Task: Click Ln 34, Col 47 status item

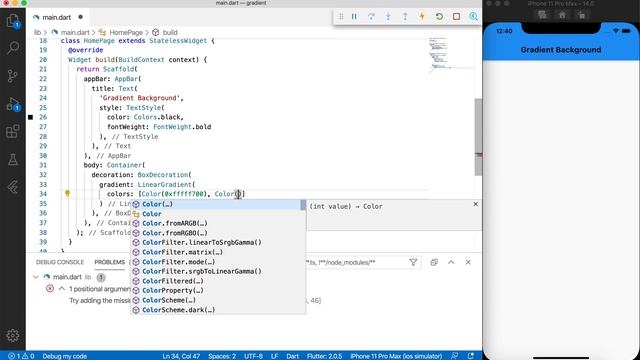Action: pyautogui.click(x=181, y=356)
